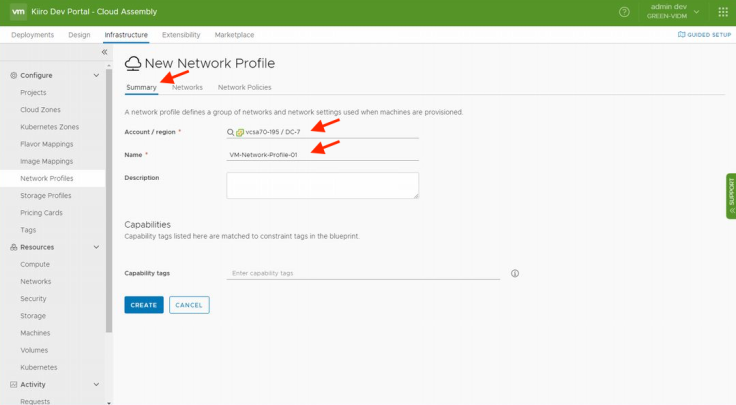Click the Support tab chevron icon
Screen dimensions: 736x405
coord(731,211)
